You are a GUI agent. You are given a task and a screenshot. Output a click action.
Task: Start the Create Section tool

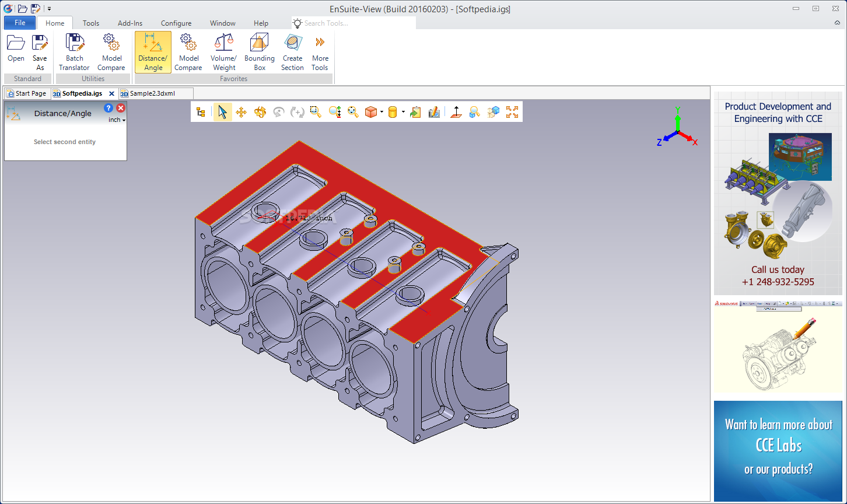pyautogui.click(x=292, y=52)
